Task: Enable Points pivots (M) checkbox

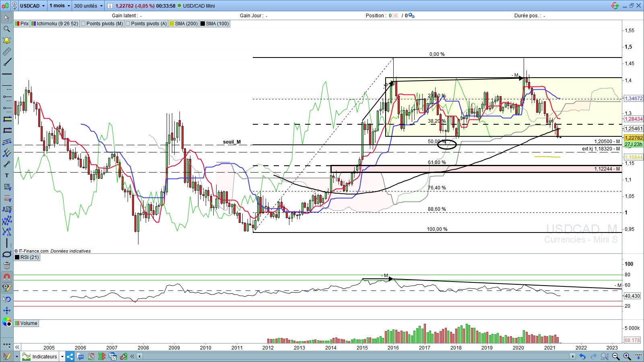Action: (x=83, y=24)
